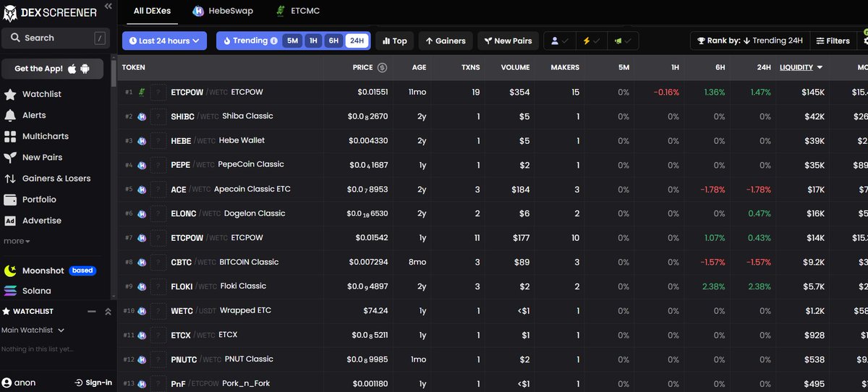Minimize the watchlist panel with dash icon
The width and height of the screenshot is (868, 392).
(x=92, y=312)
